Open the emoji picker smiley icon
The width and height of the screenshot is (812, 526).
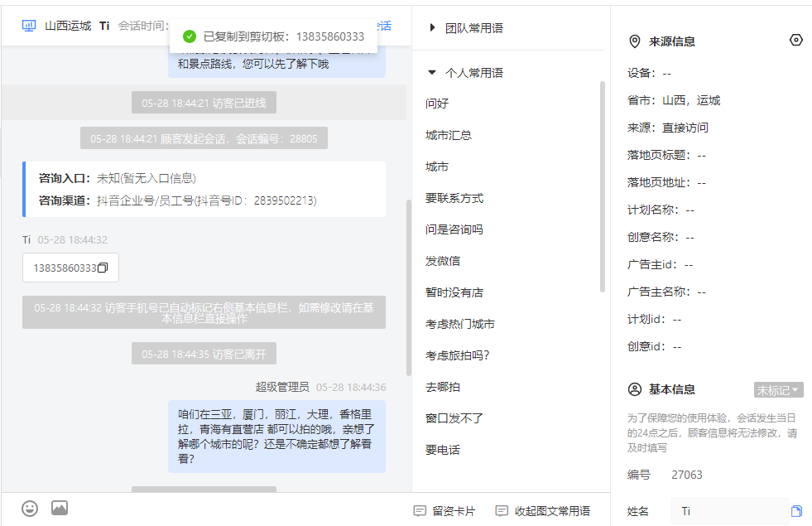pos(30,509)
